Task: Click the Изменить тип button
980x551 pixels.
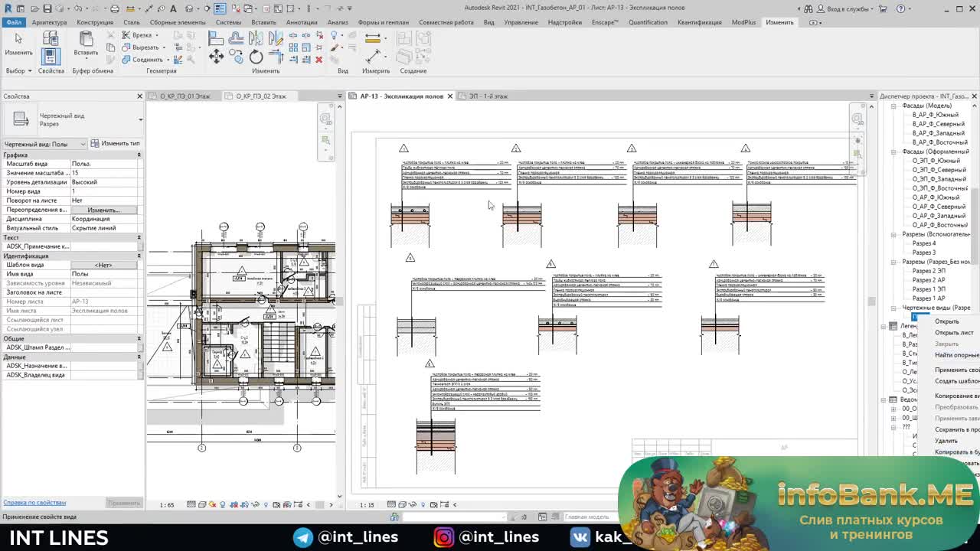Action: 116,143
